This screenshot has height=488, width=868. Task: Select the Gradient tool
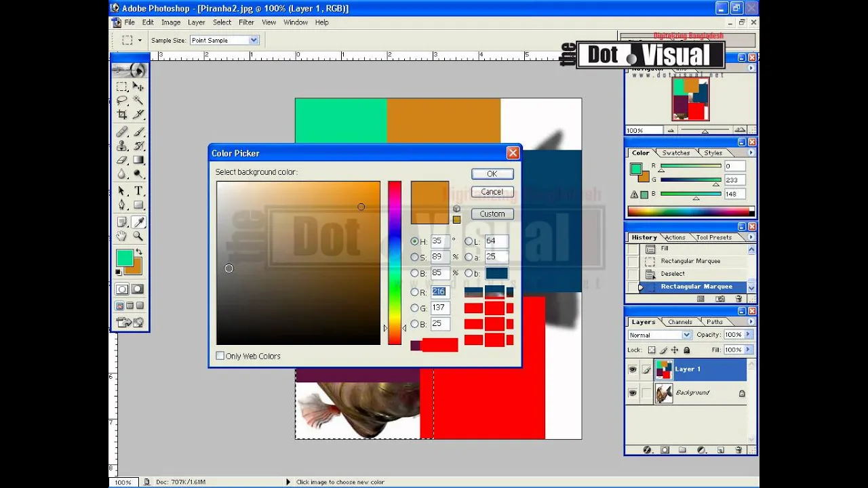tap(138, 160)
